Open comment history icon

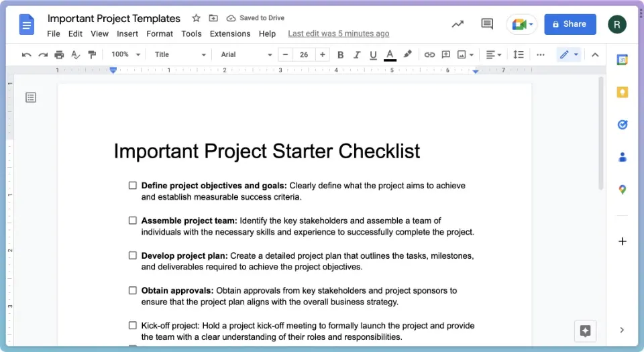click(x=487, y=24)
